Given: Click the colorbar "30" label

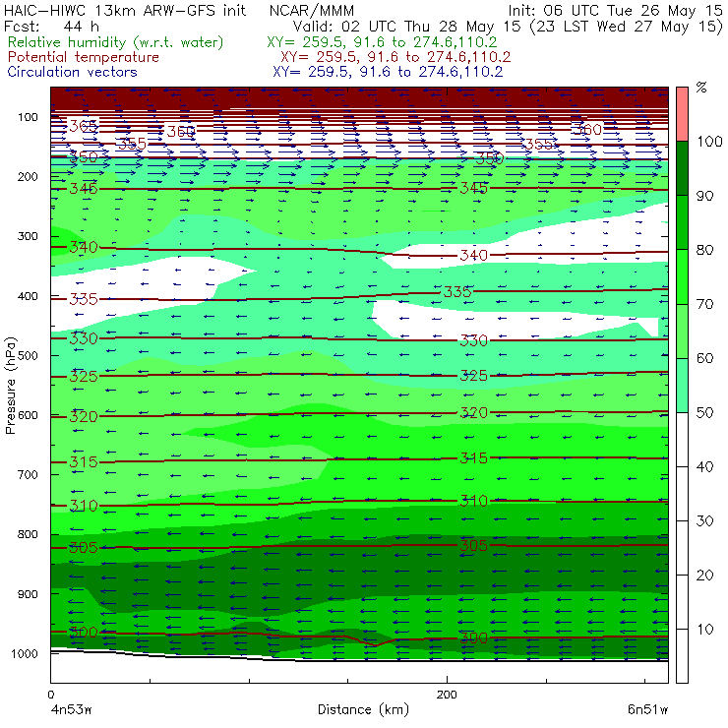Looking at the screenshot, I should (704, 521).
